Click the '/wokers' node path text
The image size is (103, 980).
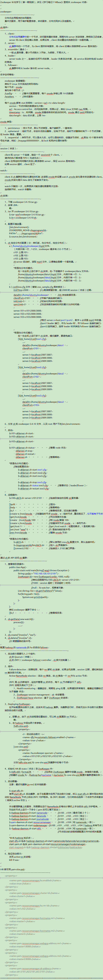(x=9, y=96)
